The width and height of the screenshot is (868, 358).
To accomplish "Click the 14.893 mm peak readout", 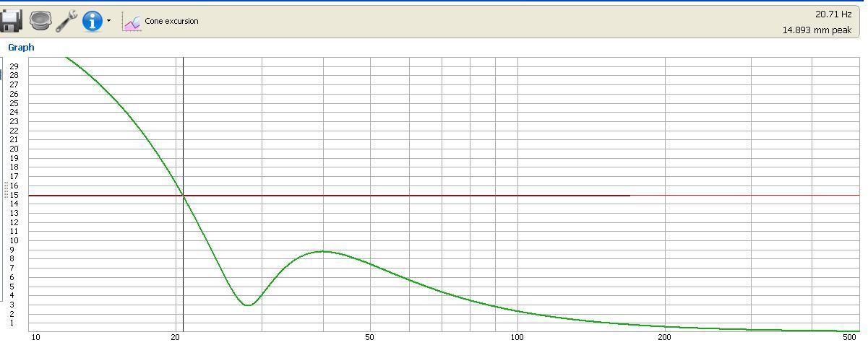I will [817, 30].
